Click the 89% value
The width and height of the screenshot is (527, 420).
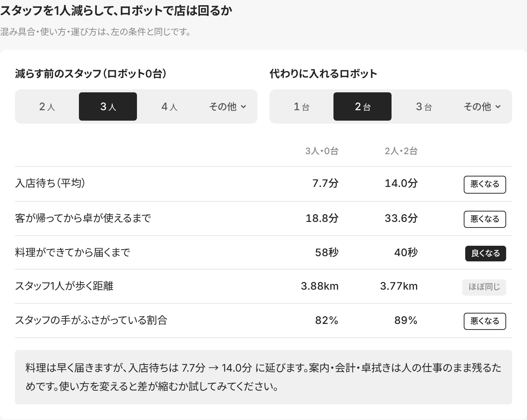click(x=406, y=320)
